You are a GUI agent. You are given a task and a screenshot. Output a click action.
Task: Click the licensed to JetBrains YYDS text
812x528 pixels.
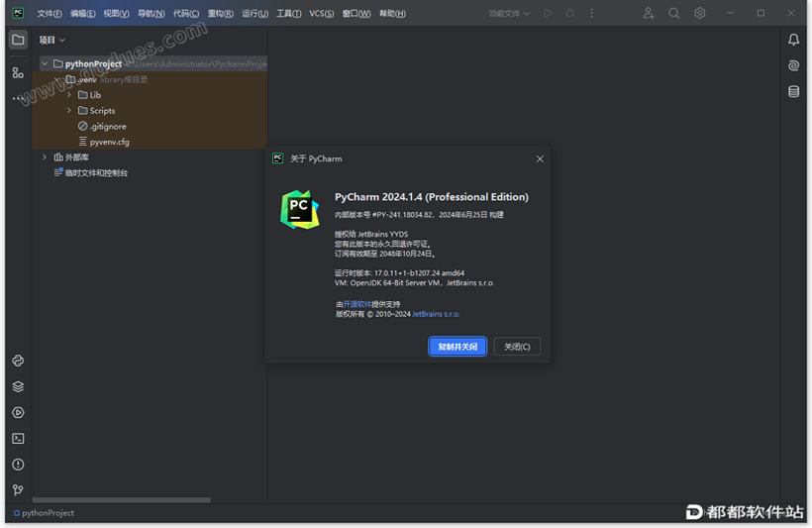click(371, 234)
